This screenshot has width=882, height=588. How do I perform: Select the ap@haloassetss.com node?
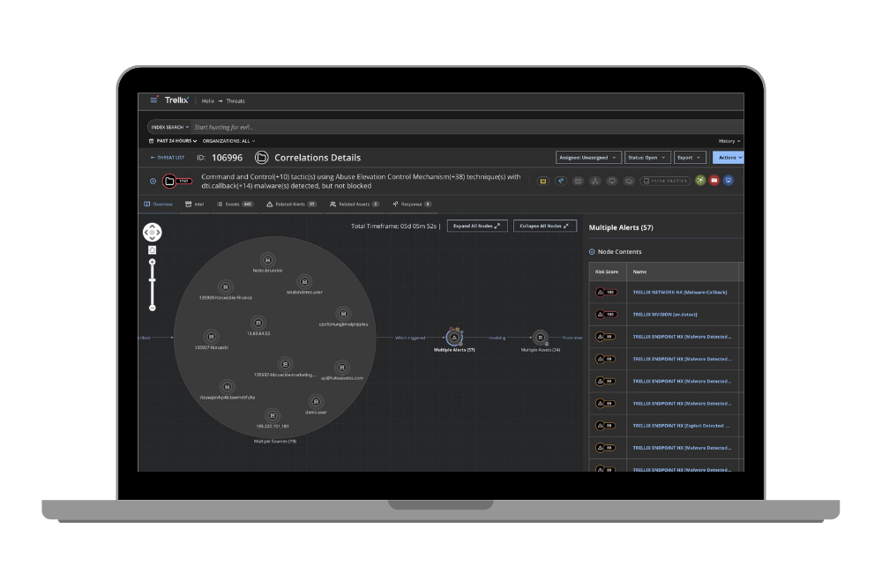[342, 367]
